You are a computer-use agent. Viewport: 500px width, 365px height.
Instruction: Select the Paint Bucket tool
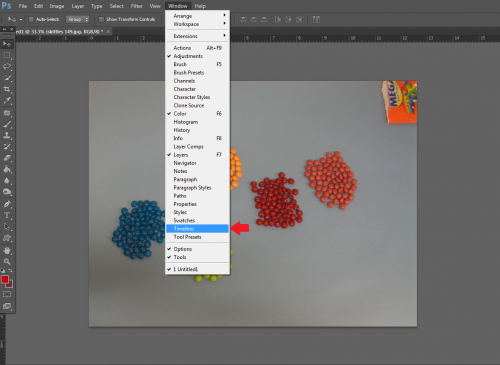[x=7, y=169]
